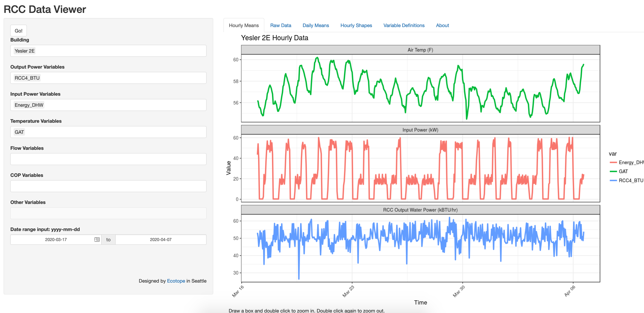Expand the Input Power Variables select box

point(108,105)
